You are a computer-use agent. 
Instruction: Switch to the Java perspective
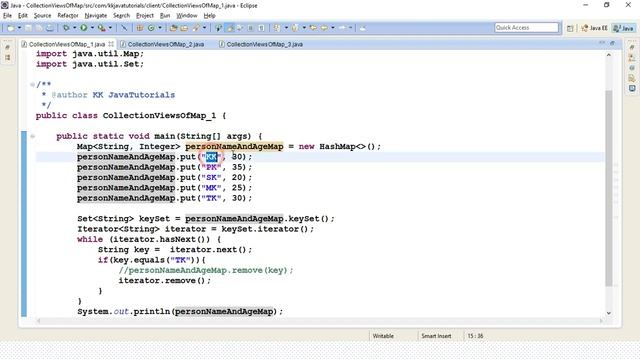pyautogui.click(x=624, y=28)
